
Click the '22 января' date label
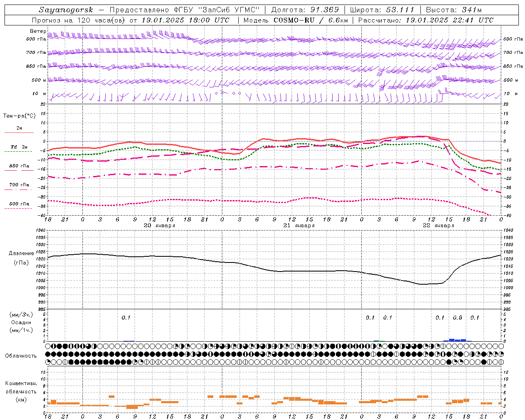[438, 226]
